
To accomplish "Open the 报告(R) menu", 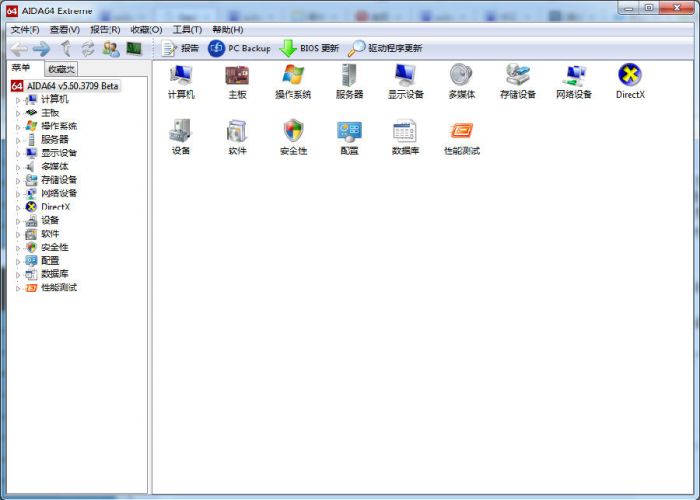I will tap(105, 29).
